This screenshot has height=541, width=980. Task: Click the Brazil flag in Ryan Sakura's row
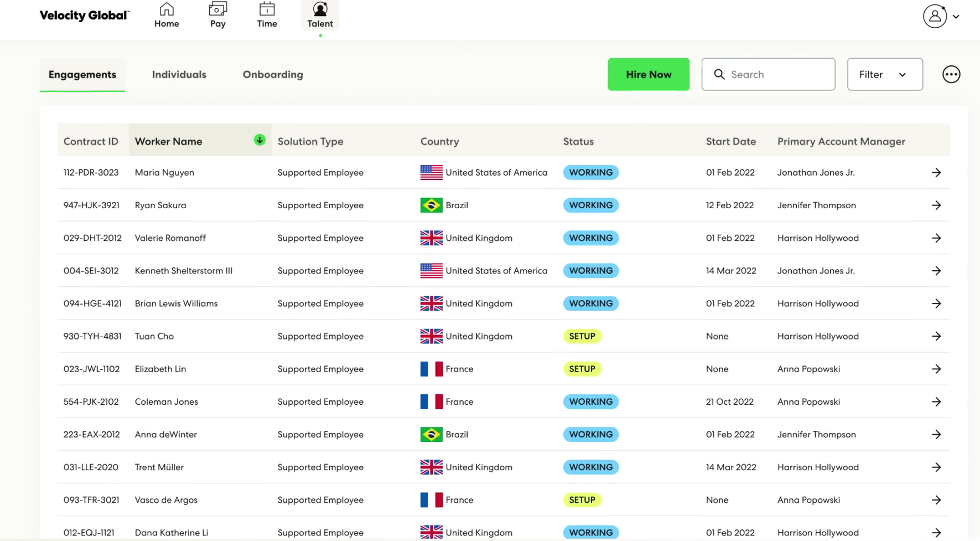(431, 205)
